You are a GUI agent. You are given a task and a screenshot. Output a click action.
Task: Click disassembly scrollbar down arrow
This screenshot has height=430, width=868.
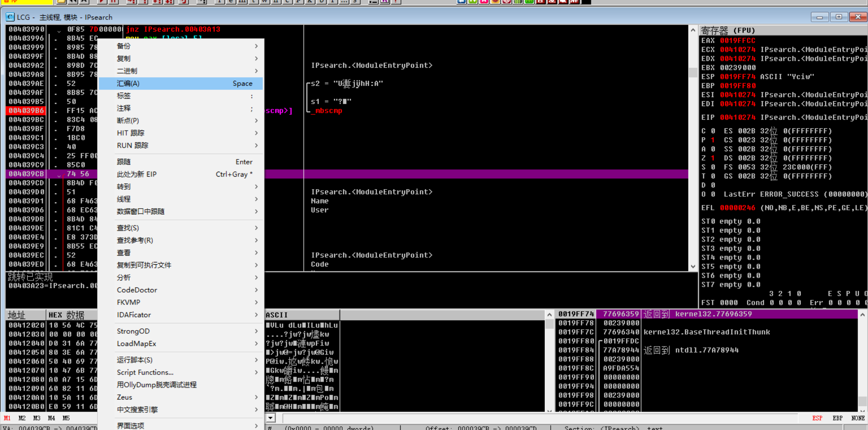[x=693, y=266]
